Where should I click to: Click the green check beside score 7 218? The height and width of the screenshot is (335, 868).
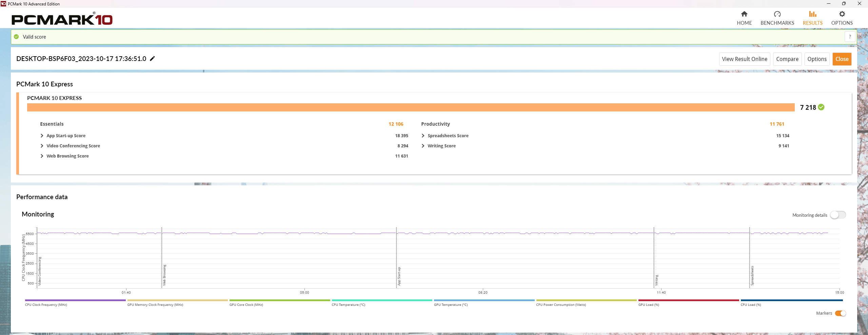(821, 107)
